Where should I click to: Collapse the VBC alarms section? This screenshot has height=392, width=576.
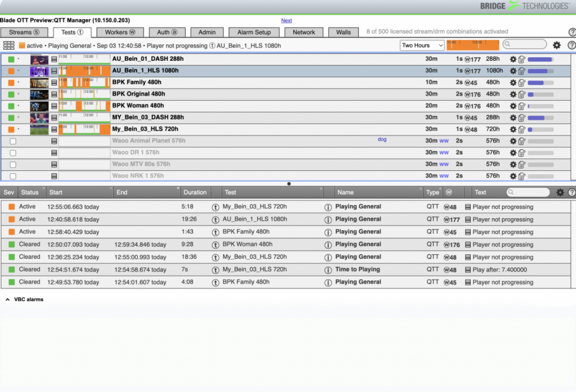coord(7,300)
